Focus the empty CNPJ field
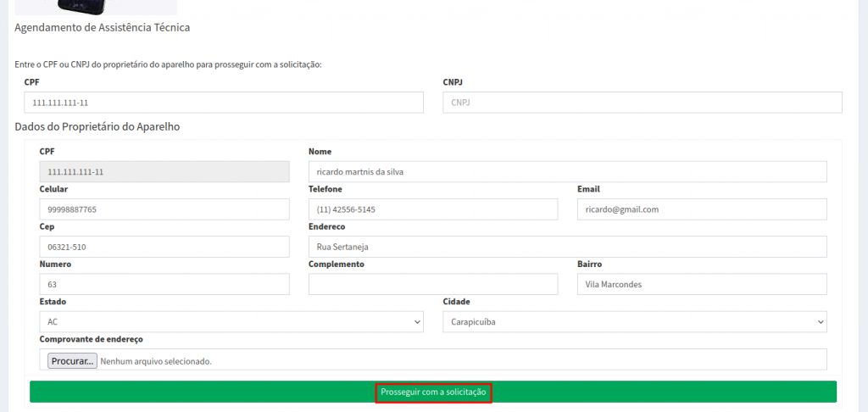The height and width of the screenshot is (412, 868). [642, 103]
